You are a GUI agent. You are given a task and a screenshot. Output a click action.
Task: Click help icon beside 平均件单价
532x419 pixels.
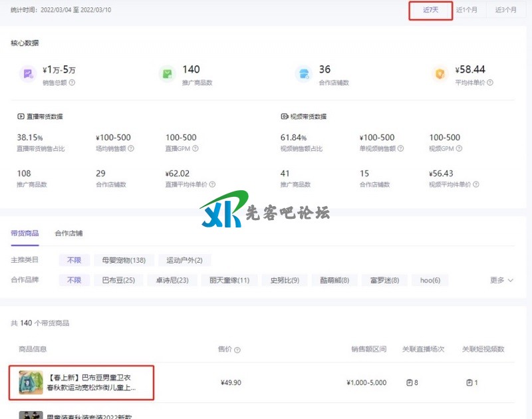click(490, 83)
